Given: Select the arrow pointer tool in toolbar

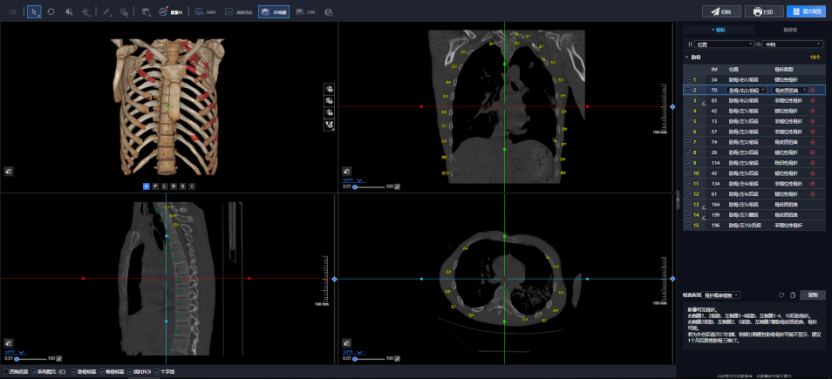Looking at the screenshot, I should pos(34,12).
